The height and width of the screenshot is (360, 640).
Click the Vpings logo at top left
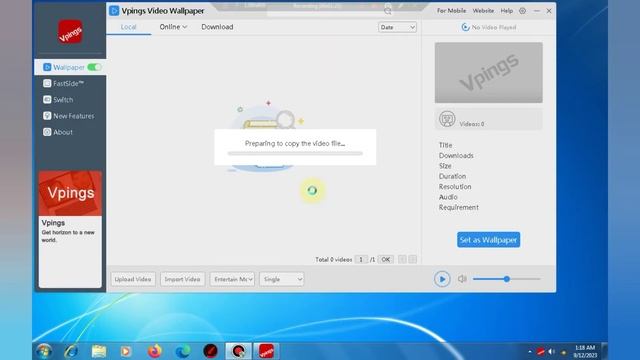click(70, 32)
